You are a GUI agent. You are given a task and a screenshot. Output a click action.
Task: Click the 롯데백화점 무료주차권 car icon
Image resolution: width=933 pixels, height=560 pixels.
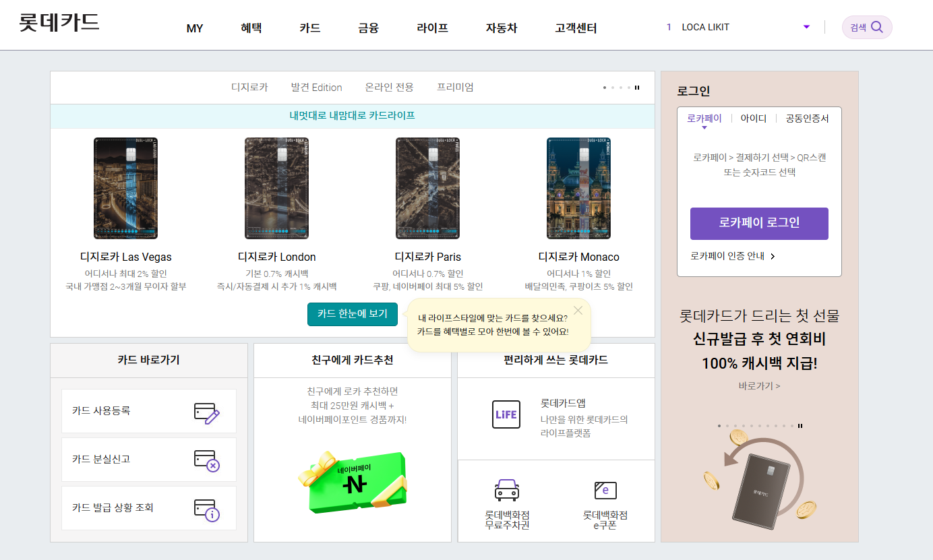click(507, 490)
